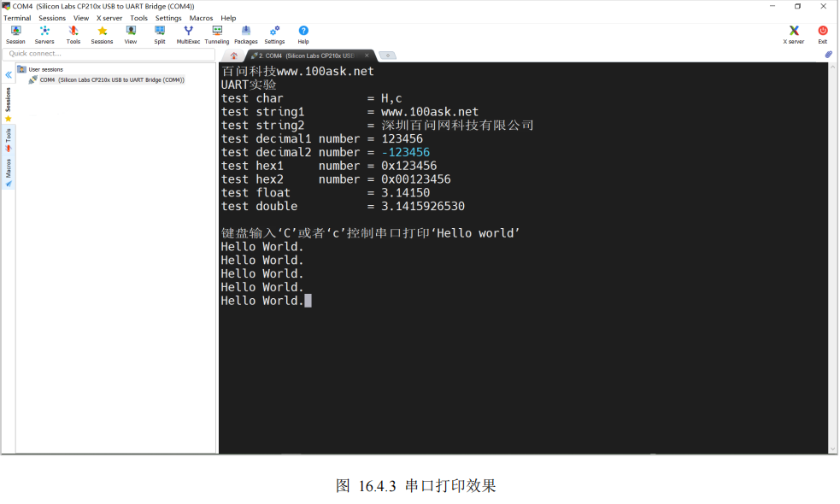The image size is (840, 504).
Task: Click the home tab icon
Action: tap(234, 56)
